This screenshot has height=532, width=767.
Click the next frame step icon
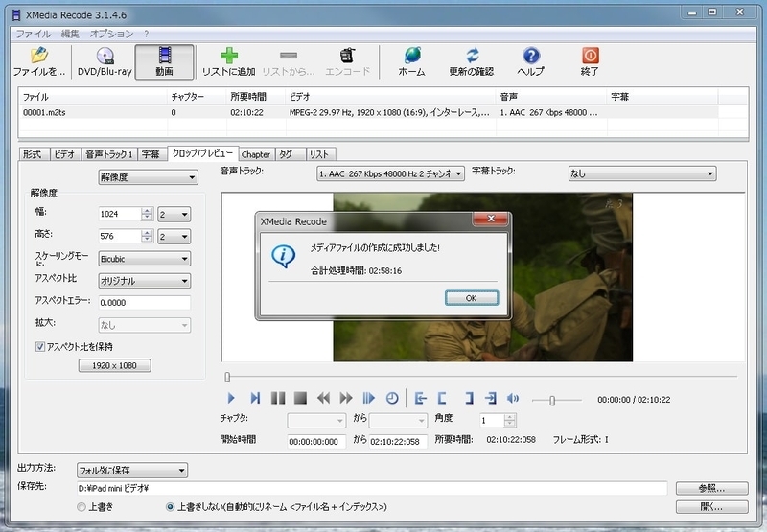[x=255, y=398]
